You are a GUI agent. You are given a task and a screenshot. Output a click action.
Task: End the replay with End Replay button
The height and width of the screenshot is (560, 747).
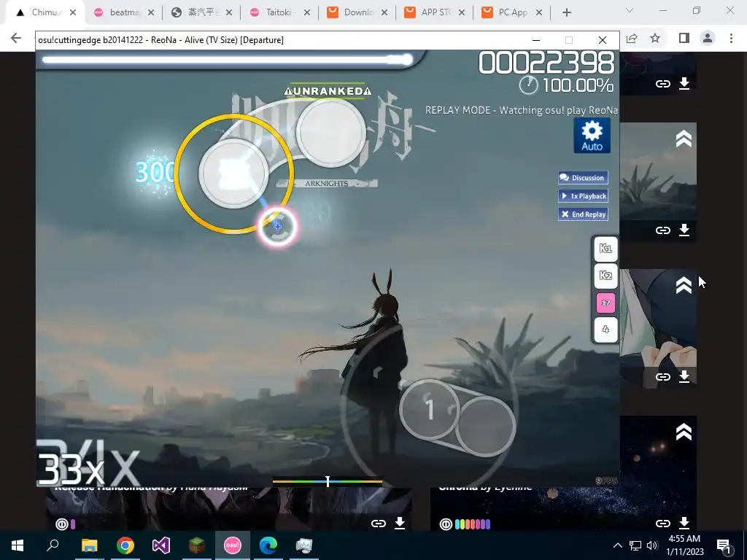(583, 214)
